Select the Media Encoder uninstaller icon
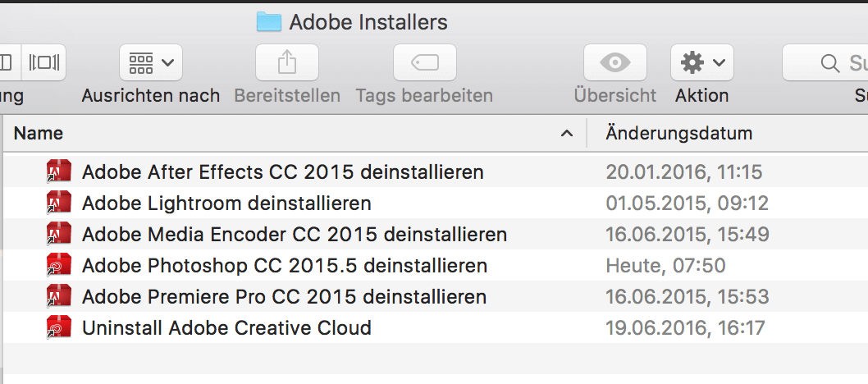Screen dimensions: 868x384 59,234
